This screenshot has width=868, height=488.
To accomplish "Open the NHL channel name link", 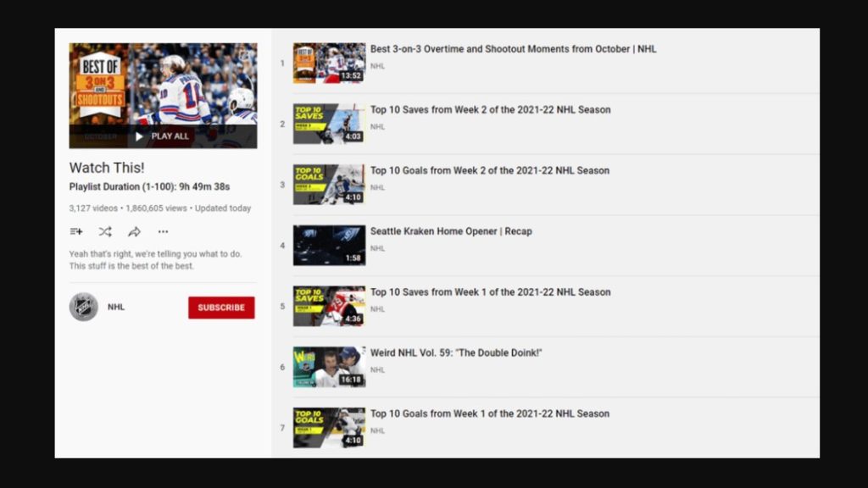I will click(115, 307).
